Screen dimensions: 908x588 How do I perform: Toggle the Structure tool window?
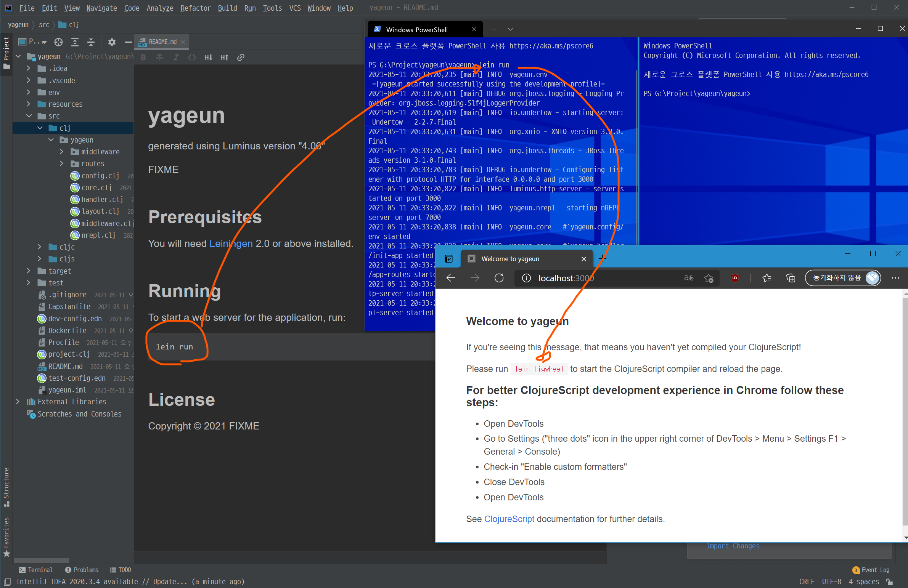(x=6, y=487)
